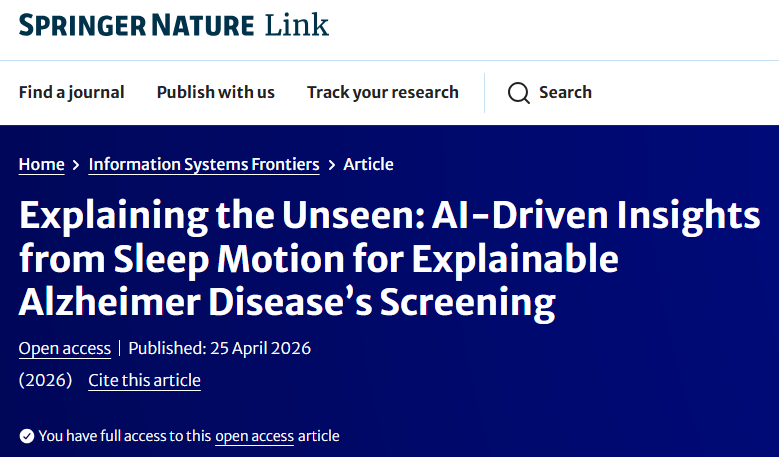Click the Article breadcrumb item
The height and width of the screenshot is (457, 779).
click(x=368, y=164)
